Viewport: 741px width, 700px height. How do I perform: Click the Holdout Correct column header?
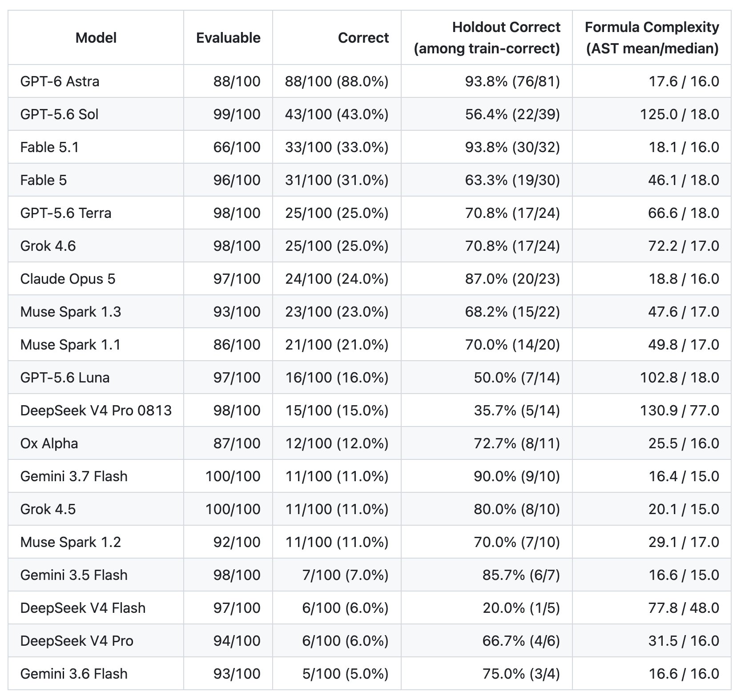[487, 38]
